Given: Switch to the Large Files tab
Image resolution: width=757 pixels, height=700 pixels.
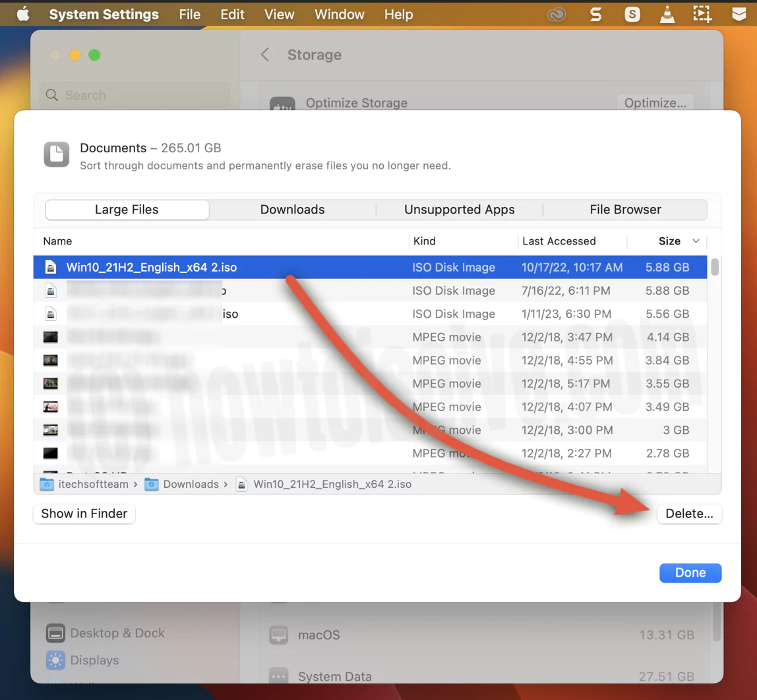Looking at the screenshot, I should 127,210.
